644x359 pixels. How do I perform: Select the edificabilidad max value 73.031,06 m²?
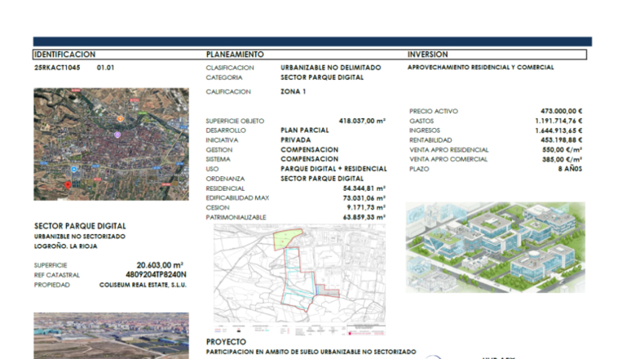click(x=364, y=198)
